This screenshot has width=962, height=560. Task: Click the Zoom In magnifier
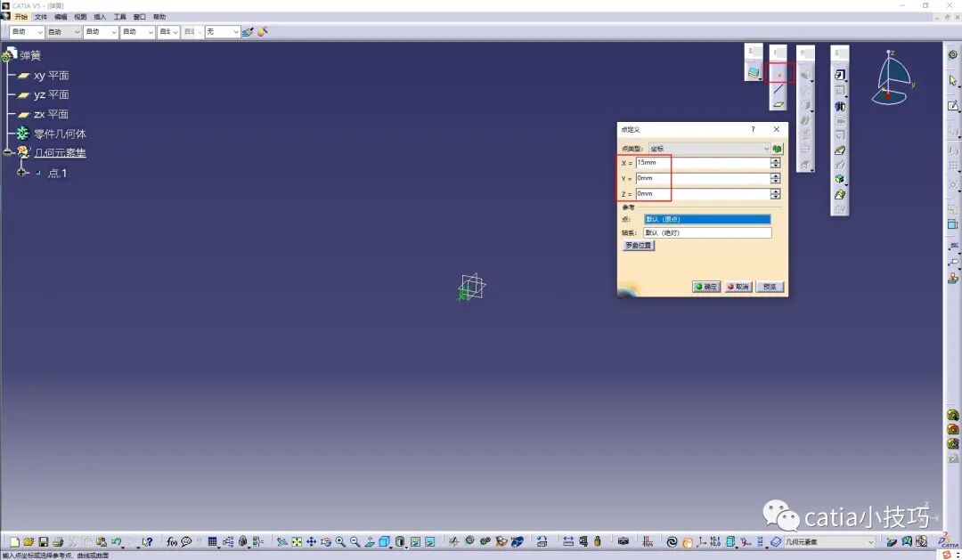click(340, 541)
